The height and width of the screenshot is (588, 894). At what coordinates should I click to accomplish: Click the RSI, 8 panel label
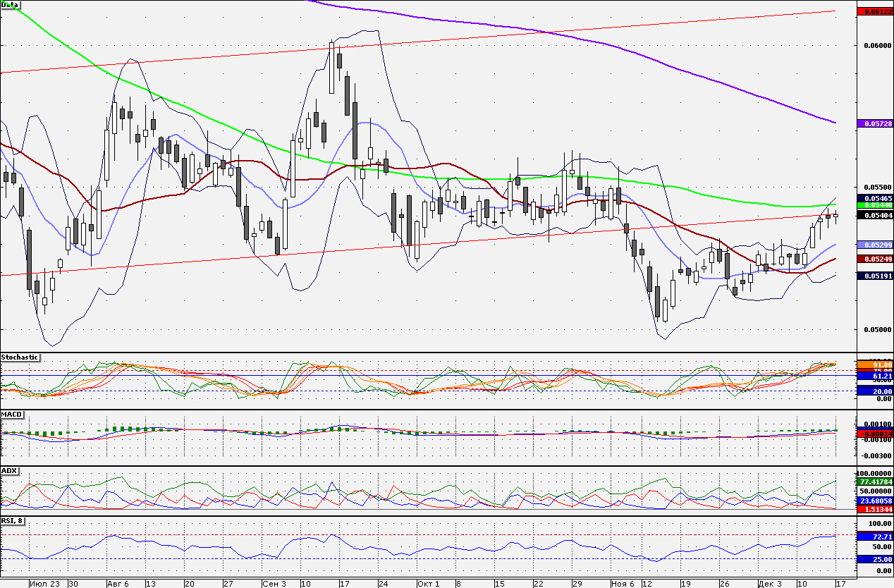tap(13, 521)
